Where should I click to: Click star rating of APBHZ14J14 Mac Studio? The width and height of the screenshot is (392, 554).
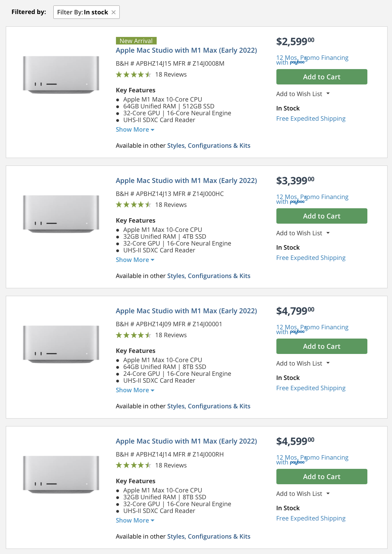tap(133, 465)
